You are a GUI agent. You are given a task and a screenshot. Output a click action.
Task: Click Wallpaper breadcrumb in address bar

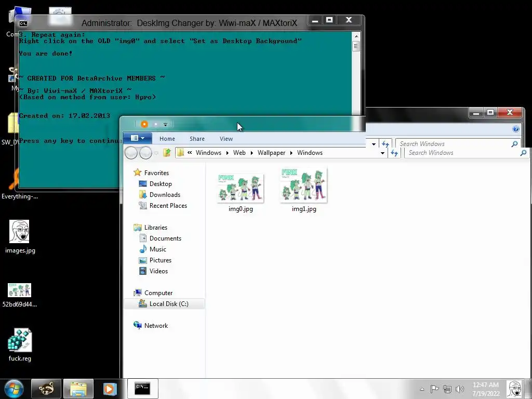pyautogui.click(x=271, y=153)
